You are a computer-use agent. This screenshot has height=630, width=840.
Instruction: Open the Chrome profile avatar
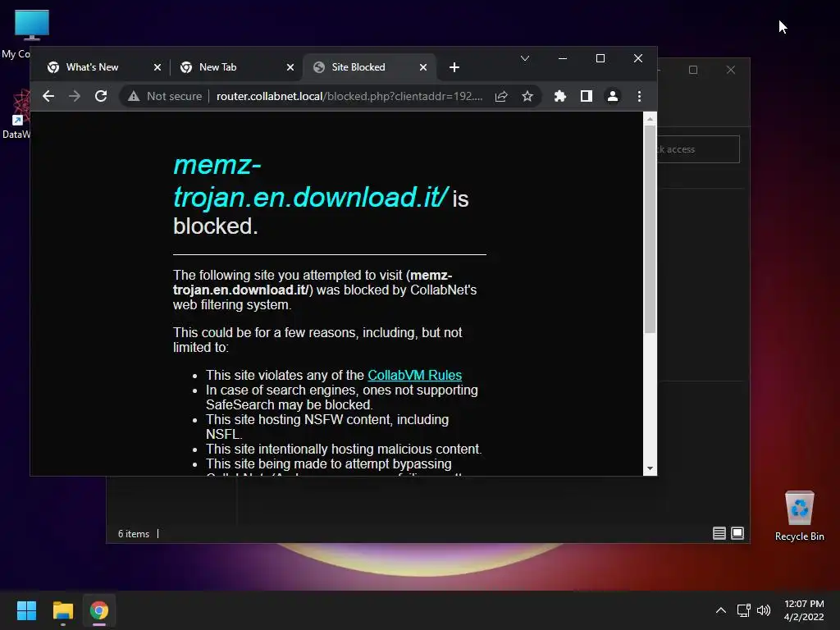pos(612,96)
